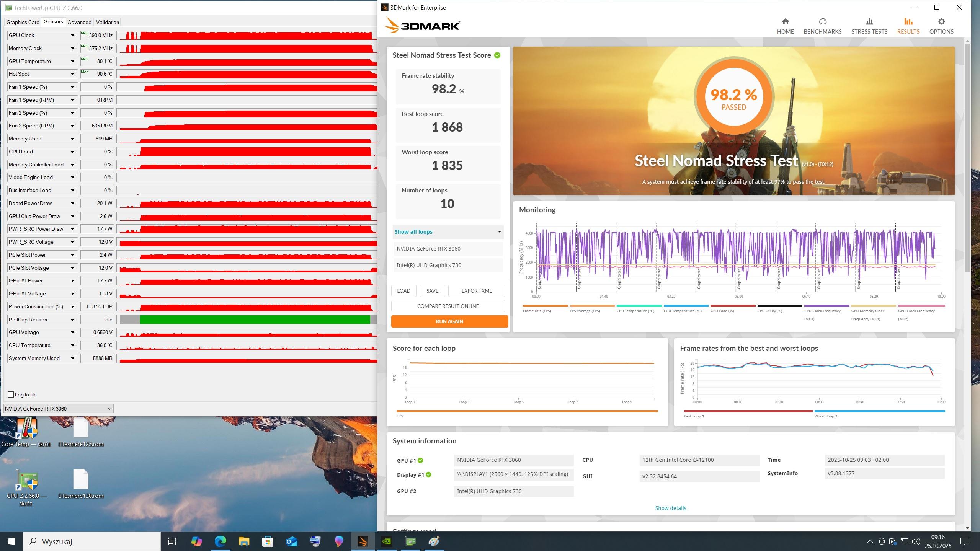The width and height of the screenshot is (980, 551).
Task: Click the Windows search box
Action: tap(92, 541)
